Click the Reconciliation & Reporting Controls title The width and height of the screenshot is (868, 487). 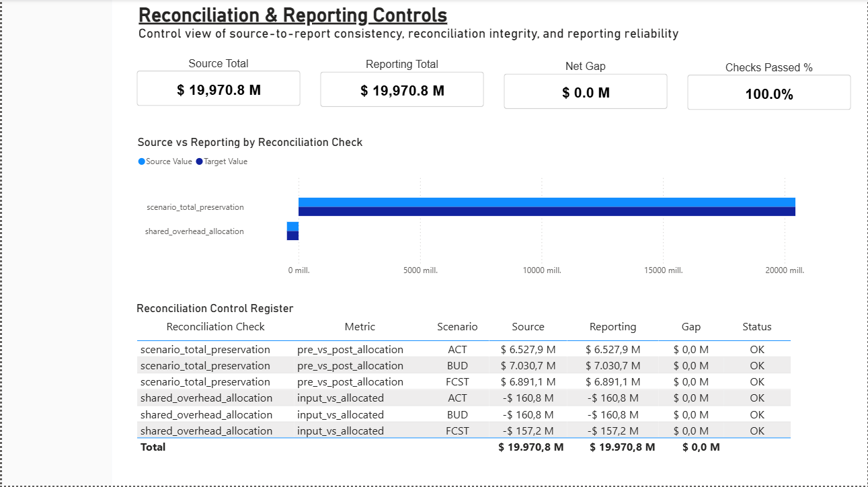tap(292, 15)
